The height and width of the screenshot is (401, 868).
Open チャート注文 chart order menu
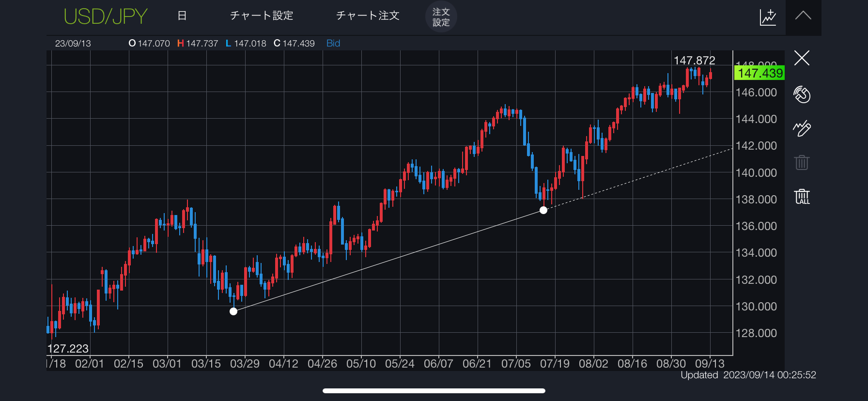pyautogui.click(x=368, y=16)
